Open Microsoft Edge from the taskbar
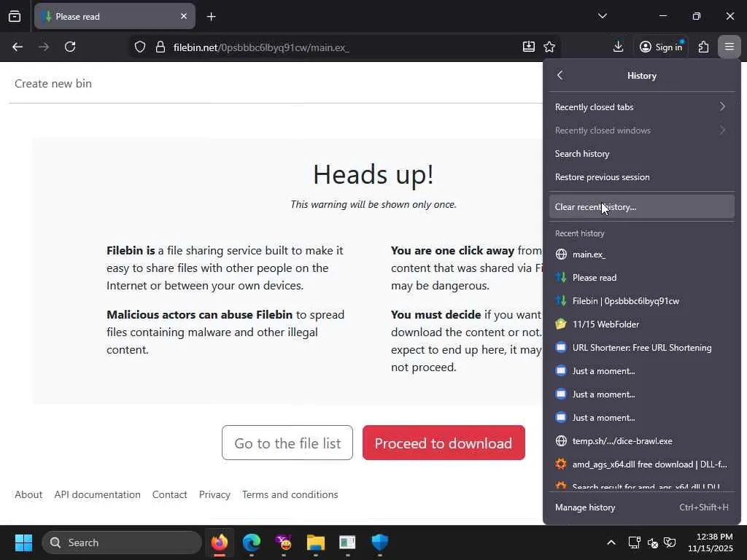This screenshot has width=747, height=560. coord(252,542)
